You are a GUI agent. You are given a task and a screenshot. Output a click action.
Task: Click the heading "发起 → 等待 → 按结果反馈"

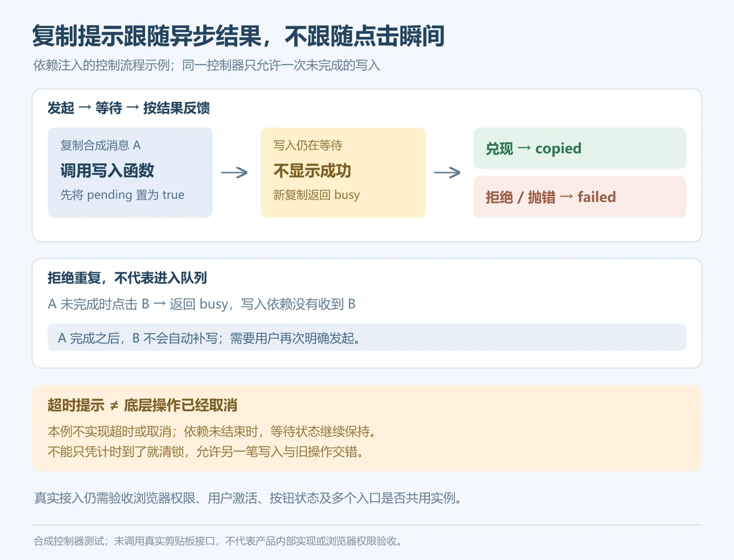[x=128, y=108]
